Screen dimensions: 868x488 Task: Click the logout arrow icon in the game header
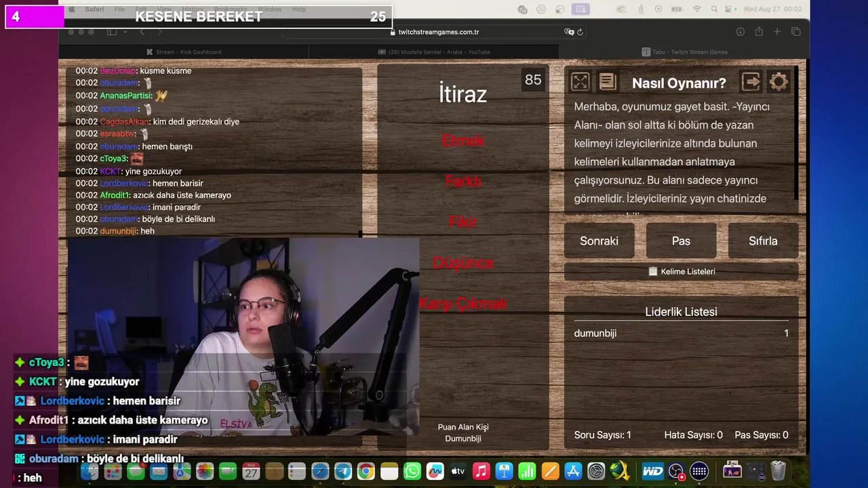point(751,82)
